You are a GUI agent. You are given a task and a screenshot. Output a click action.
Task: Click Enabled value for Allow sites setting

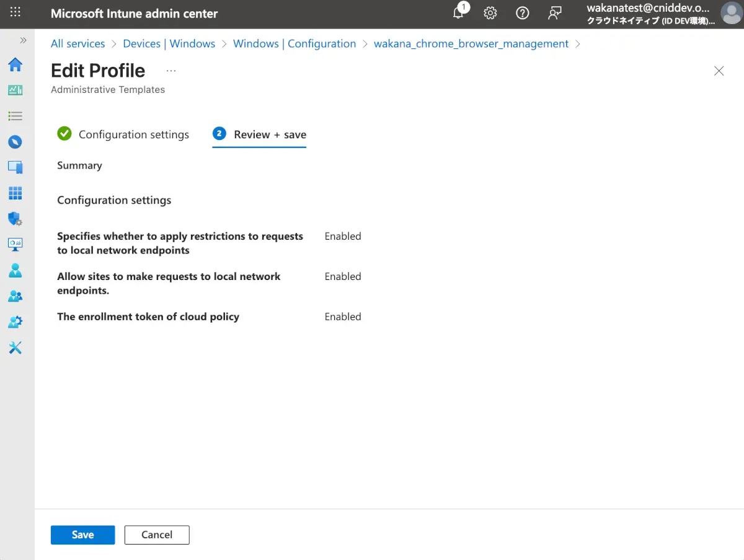click(343, 276)
